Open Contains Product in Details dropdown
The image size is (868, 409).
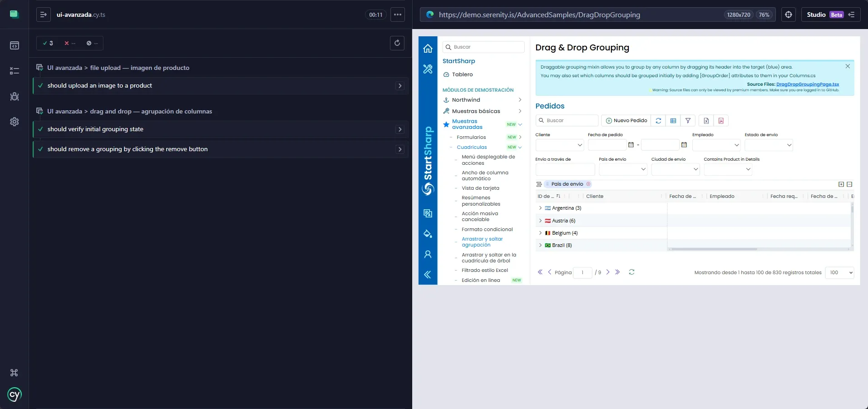tap(728, 169)
